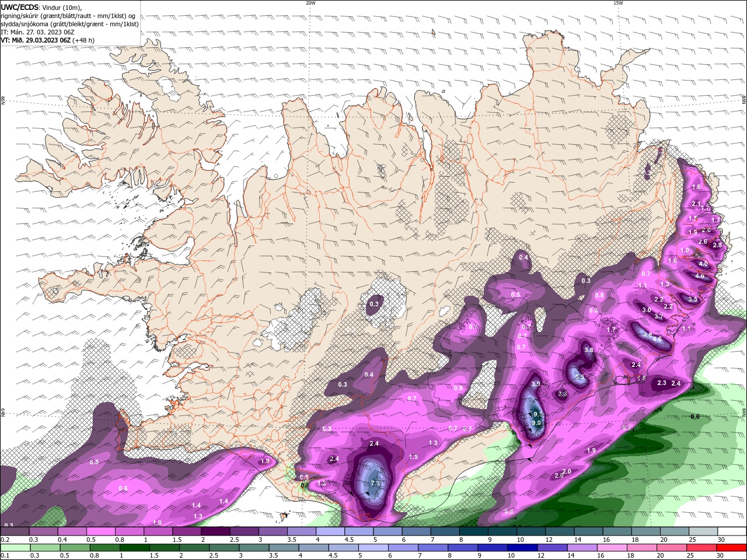This screenshot has width=747, height=560.
Task: Click the 'slydda/snjókoma' legend description line
Action: click(69, 24)
